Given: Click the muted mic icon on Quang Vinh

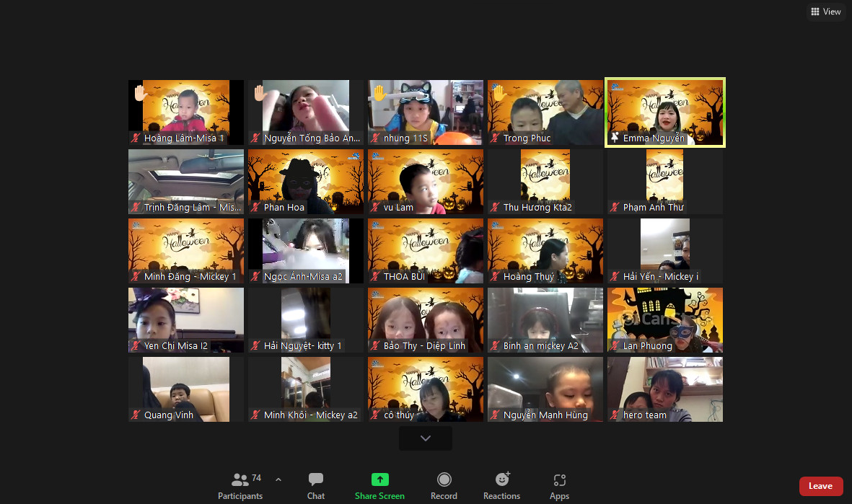Looking at the screenshot, I should 135,415.
